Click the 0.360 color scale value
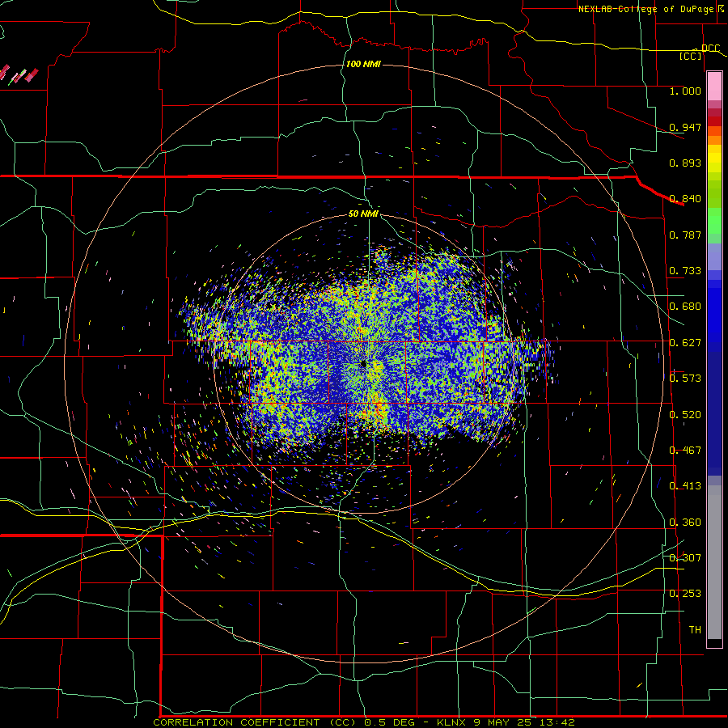Screen dimensions: 728x728 click(x=685, y=523)
